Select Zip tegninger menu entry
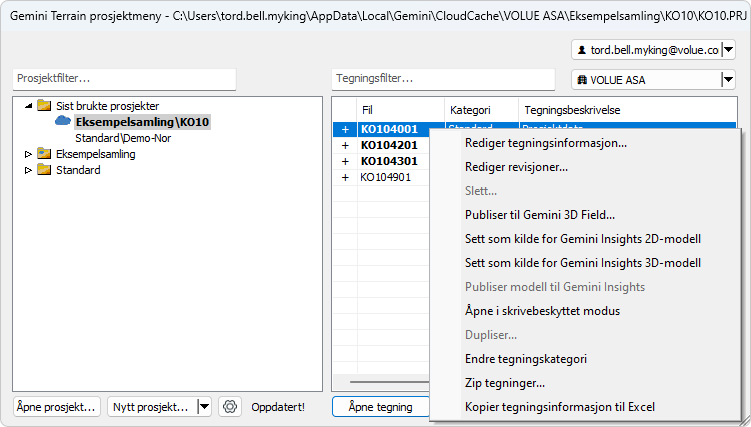The width and height of the screenshot is (751, 427). 505,383
